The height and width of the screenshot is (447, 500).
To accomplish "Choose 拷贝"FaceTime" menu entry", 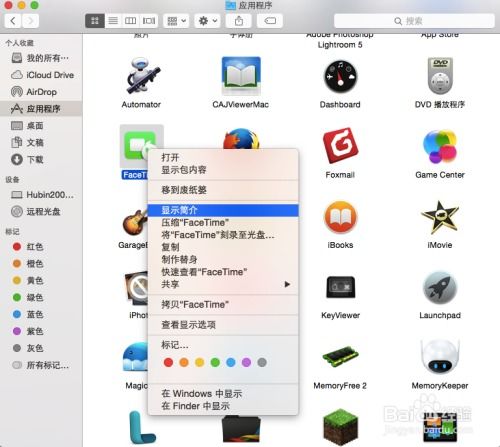I will click(x=223, y=304).
